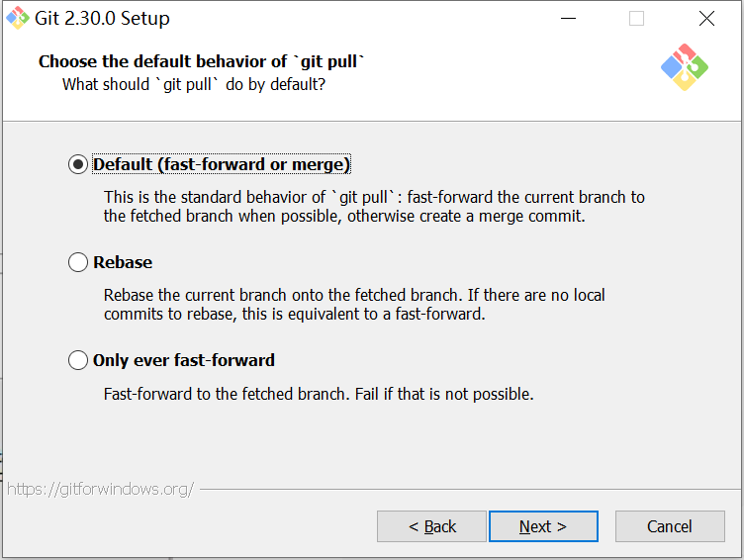
Task: Click the Rebase option description text
Action: [354, 305]
